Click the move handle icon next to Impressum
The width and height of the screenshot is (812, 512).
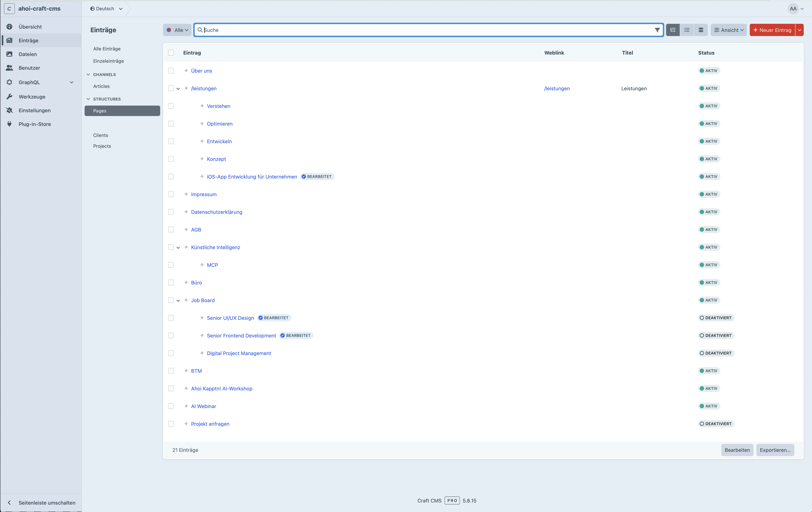point(186,194)
